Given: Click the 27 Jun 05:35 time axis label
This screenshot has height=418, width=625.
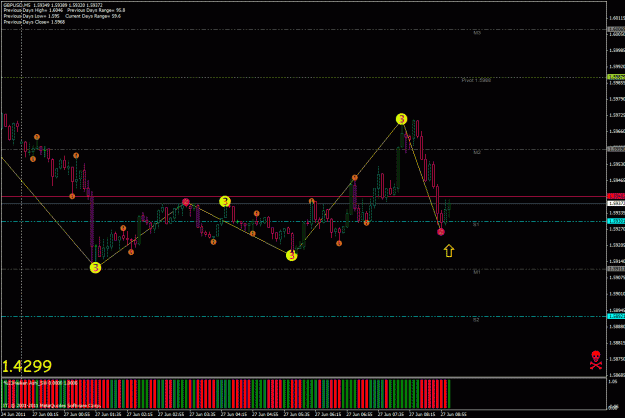Looking at the screenshot, I should (296, 414).
